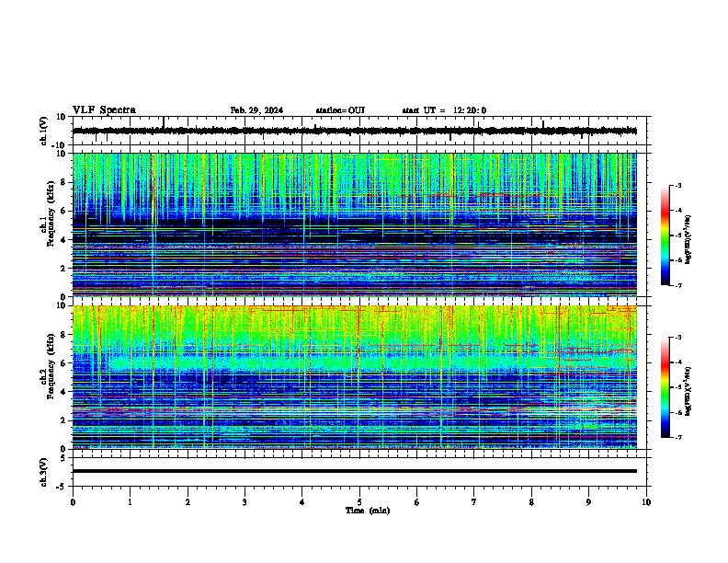Click the "ch.3(V)" axis label
The width and height of the screenshot is (728, 563).
[44, 472]
